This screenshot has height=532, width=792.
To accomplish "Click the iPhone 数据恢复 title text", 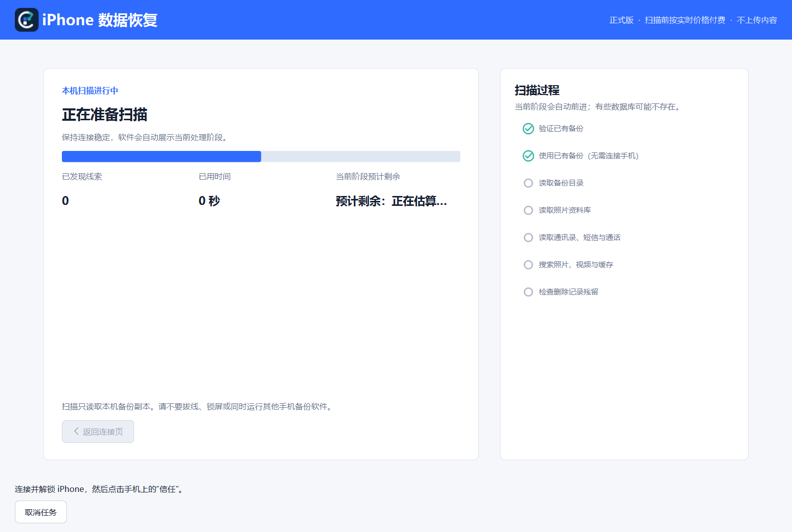I will pos(100,20).
